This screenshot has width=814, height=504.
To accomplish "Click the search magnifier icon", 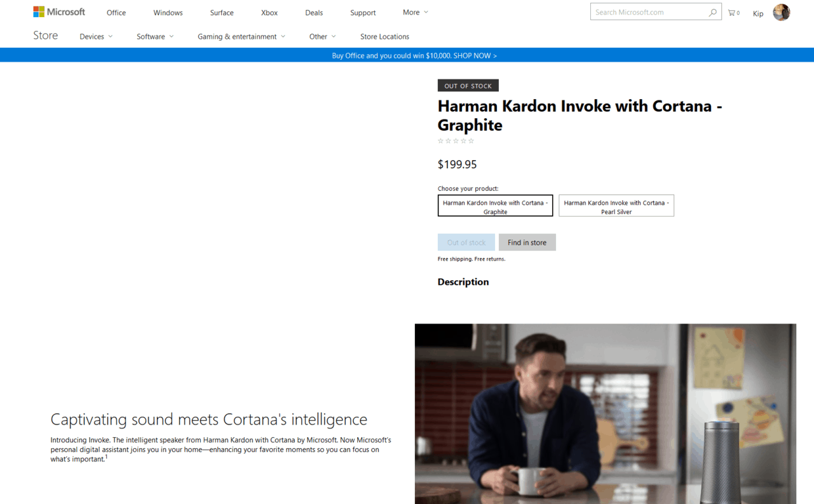I will [713, 12].
